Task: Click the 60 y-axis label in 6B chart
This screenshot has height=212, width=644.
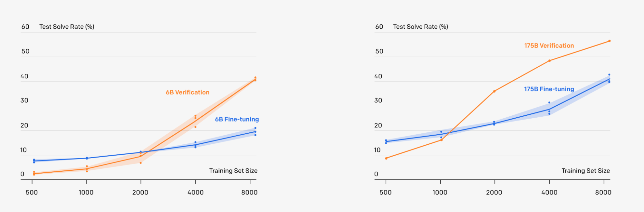Action: [25, 27]
